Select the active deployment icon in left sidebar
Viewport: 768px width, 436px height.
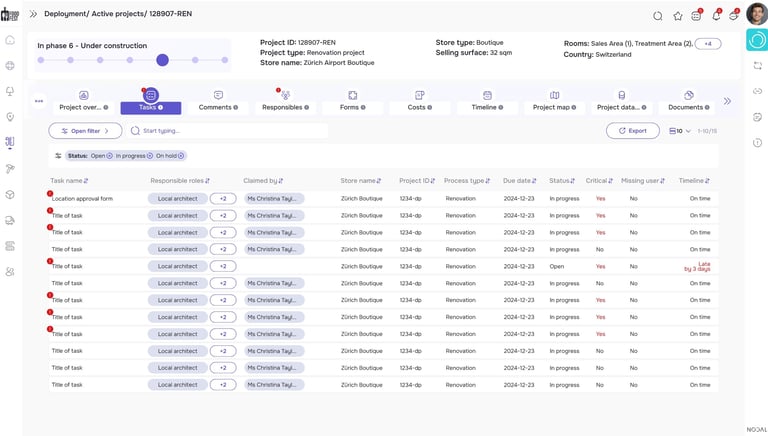(x=10, y=142)
